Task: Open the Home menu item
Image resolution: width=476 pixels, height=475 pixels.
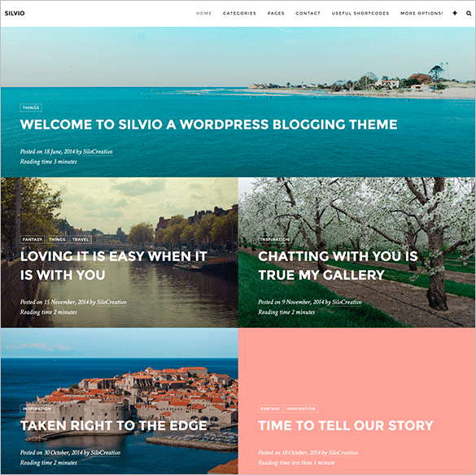Action: pos(203,13)
